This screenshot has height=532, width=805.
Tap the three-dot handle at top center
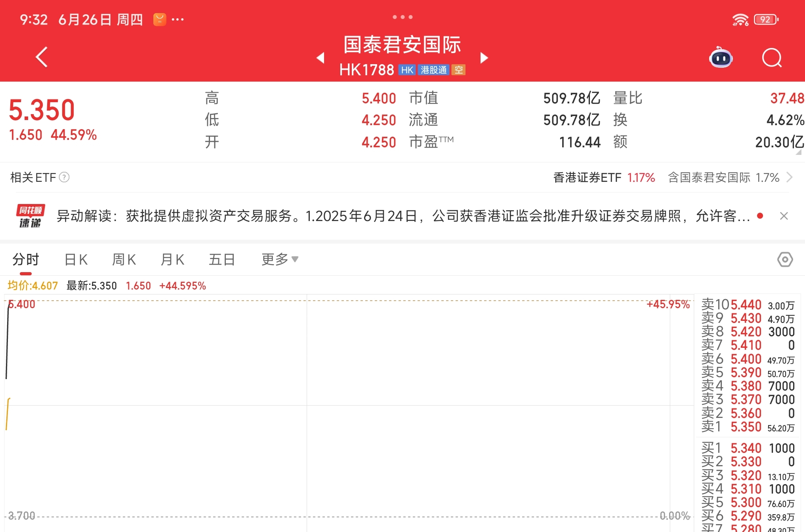click(x=402, y=17)
